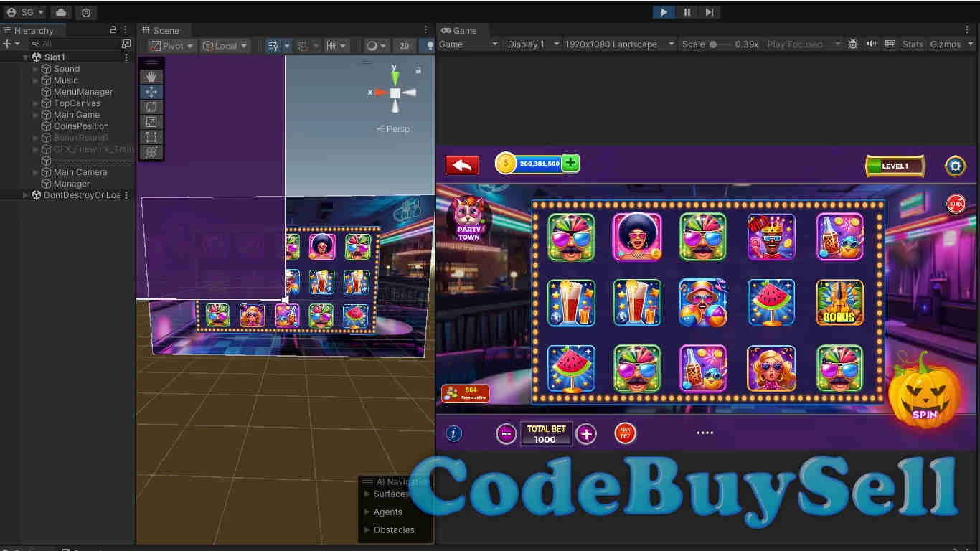Open the 1920x1080 Landscape resolution dropdown
The width and height of the screenshot is (980, 551).
tap(620, 44)
